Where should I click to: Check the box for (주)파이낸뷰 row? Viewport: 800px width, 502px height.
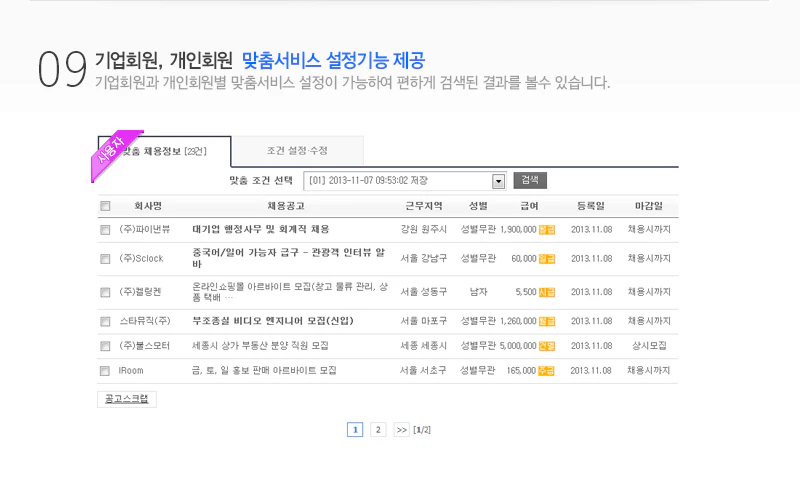[x=105, y=230]
